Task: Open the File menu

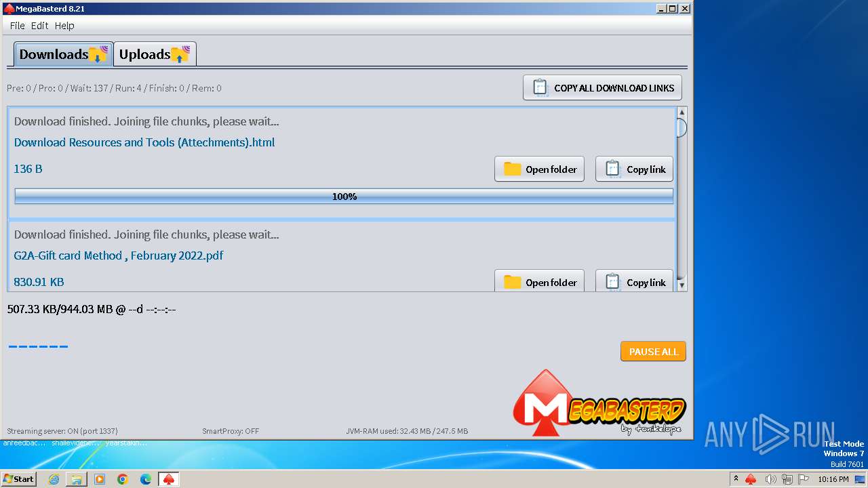Action: point(17,26)
